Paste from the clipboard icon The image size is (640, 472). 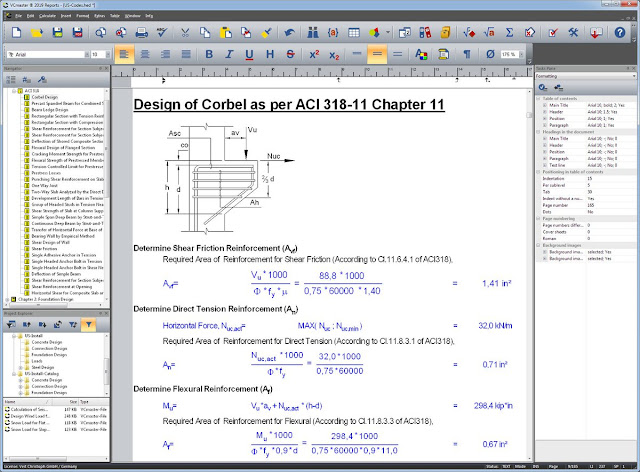click(226, 32)
